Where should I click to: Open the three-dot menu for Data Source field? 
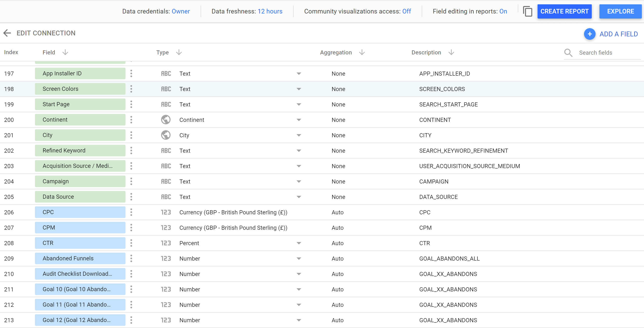coord(131,197)
